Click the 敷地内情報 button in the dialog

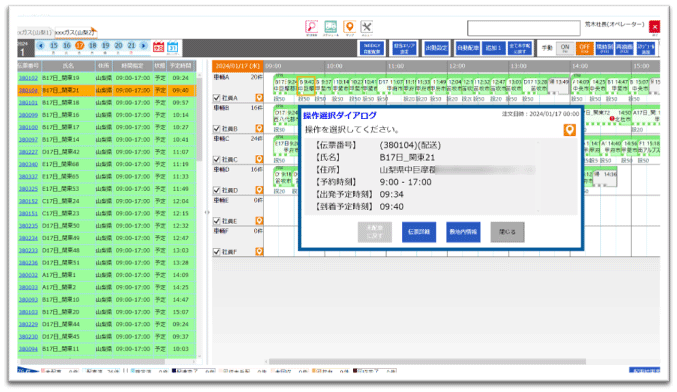pyautogui.click(x=463, y=232)
